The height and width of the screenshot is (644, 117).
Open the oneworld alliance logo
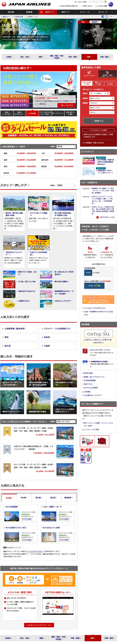tap(111, 4)
